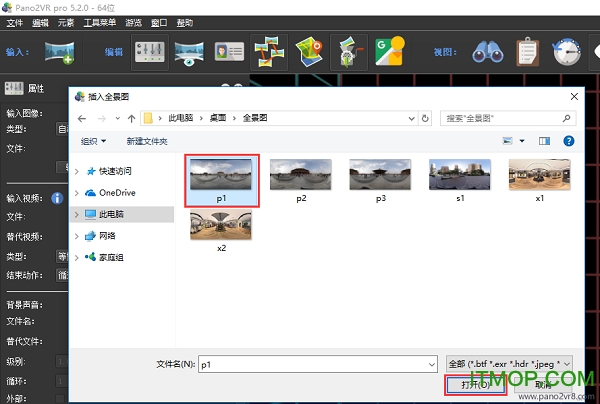
Task: Open the 工具菜单 menu
Action: click(99, 22)
